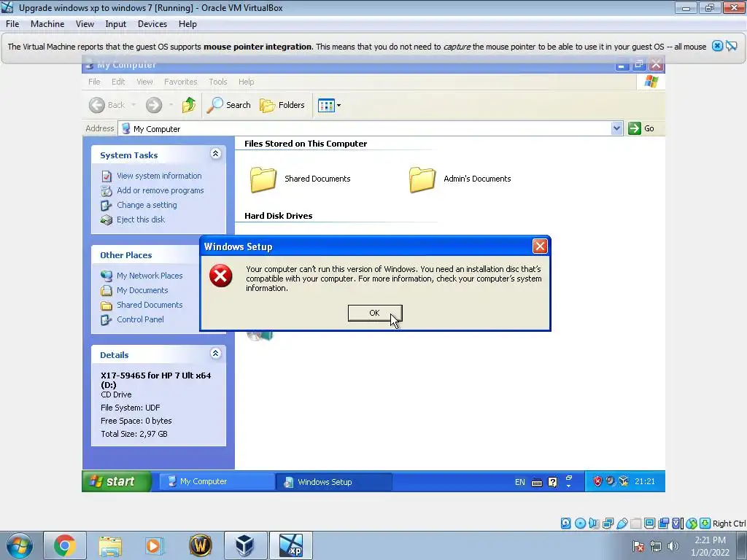Click the Back arrow in the Explorer toolbar

tap(97, 105)
